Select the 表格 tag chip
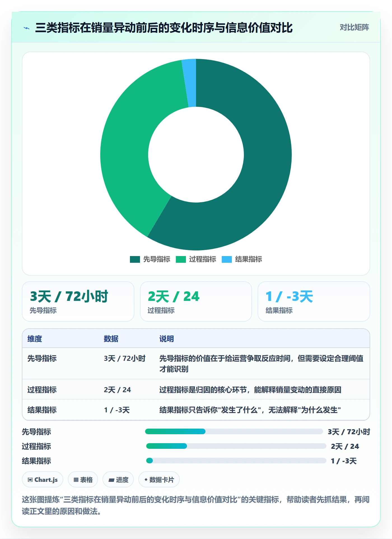The image size is (392, 539). point(83,480)
